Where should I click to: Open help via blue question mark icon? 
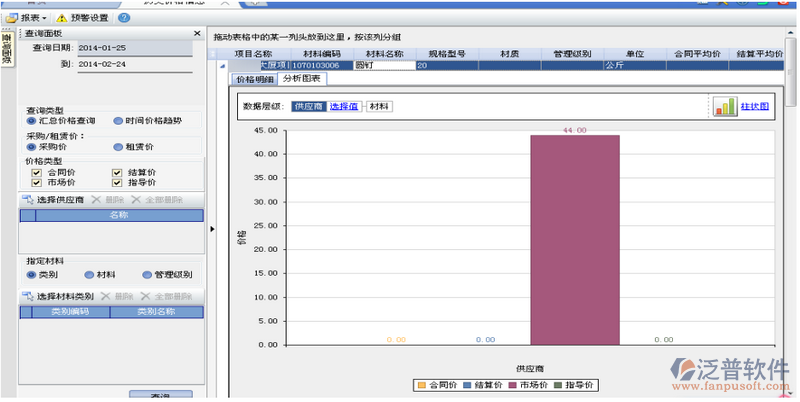pyautogui.click(x=124, y=18)
